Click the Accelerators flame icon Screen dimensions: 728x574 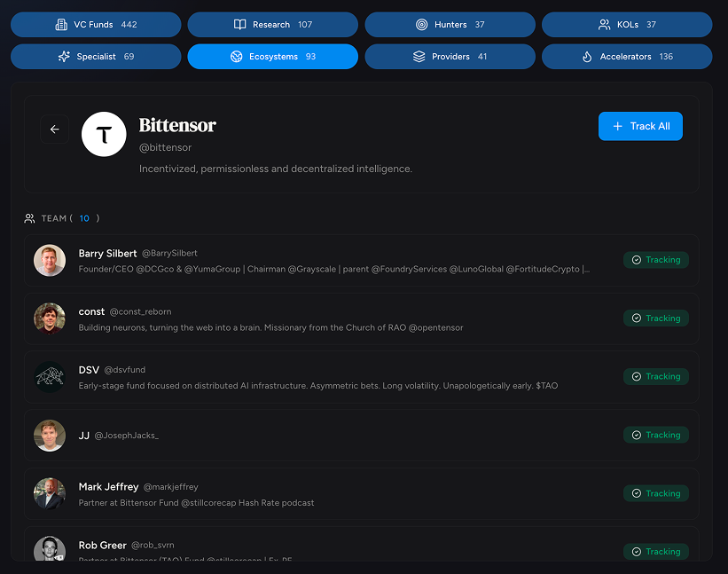(x=587, y=57)
